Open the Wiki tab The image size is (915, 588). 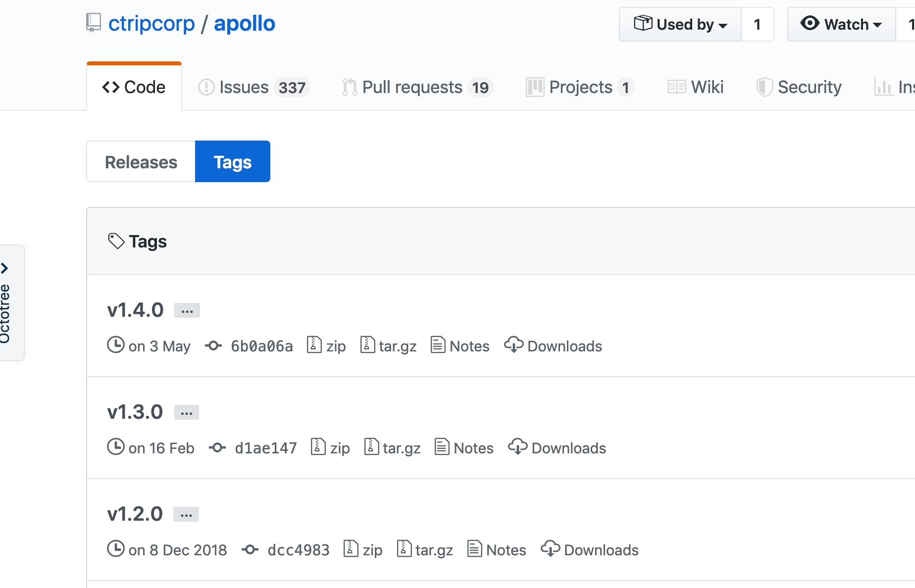[x=696, y=87]
